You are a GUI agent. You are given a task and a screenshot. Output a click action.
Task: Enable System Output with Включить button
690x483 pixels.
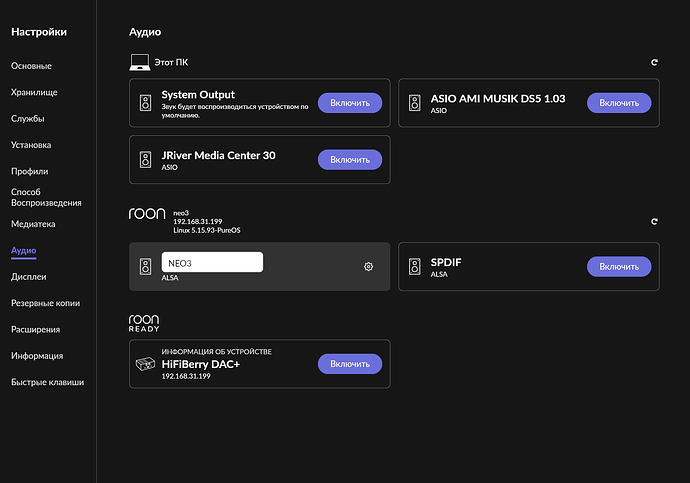click(x=350, y=103)
